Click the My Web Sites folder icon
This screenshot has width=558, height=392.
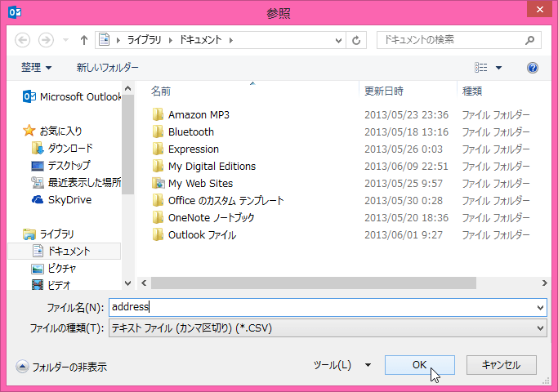pyautogui.click(x=158, y=183)
